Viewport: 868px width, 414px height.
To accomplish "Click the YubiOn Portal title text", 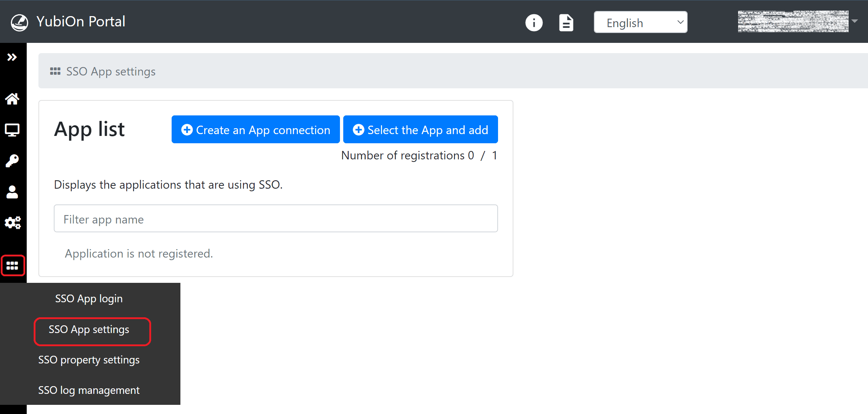I will 81,22.
